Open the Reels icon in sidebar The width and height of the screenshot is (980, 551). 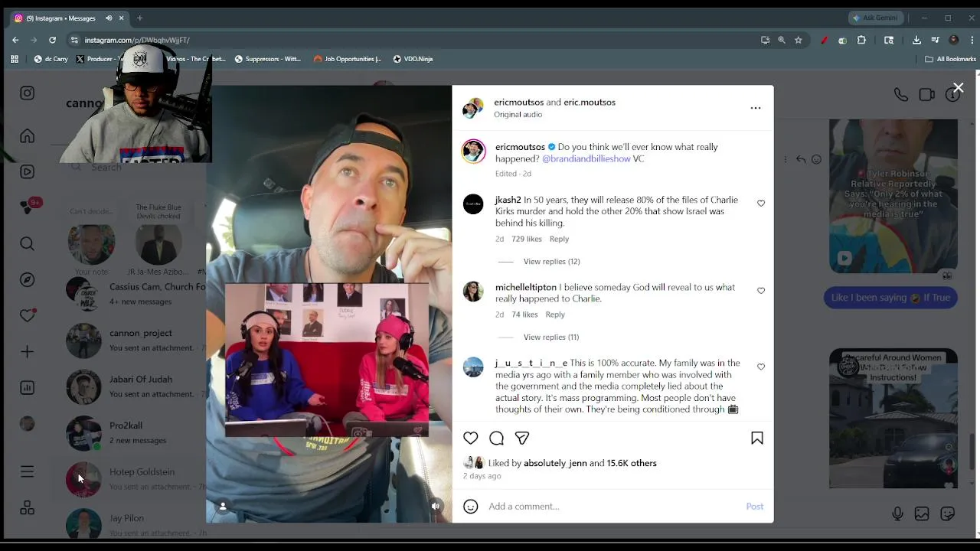click(28, 172)
